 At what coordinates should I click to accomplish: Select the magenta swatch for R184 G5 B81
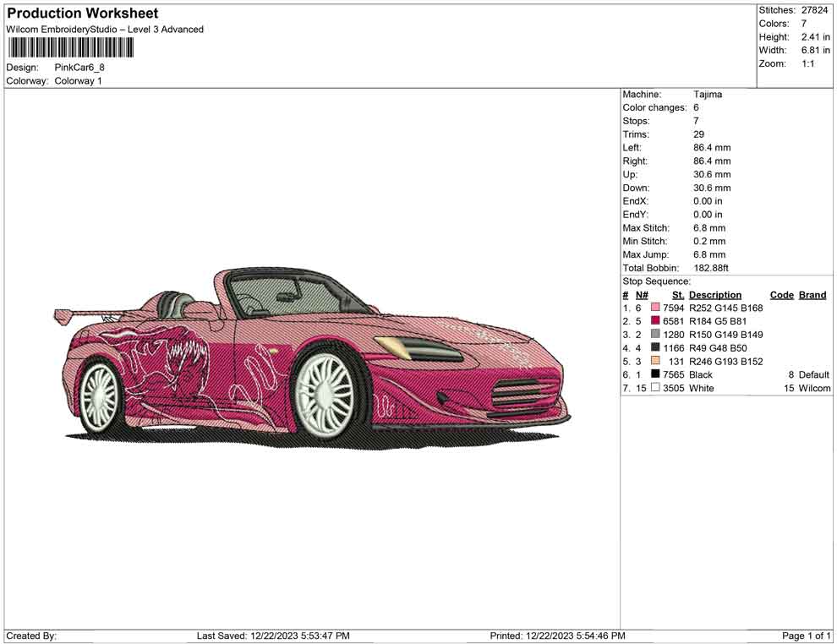point(654,321)
